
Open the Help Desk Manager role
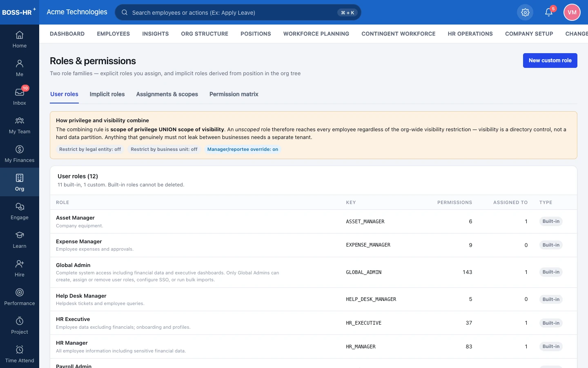click(81, 296)
